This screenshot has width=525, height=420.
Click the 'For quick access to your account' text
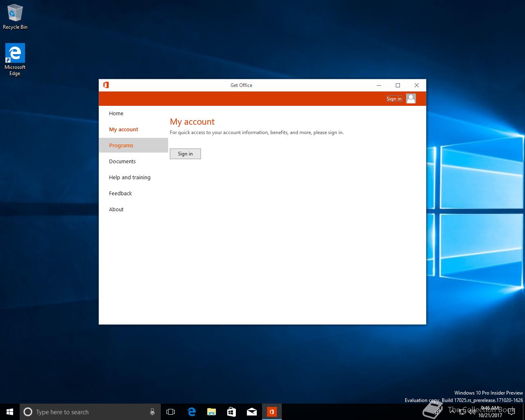(x=257, y=132)
